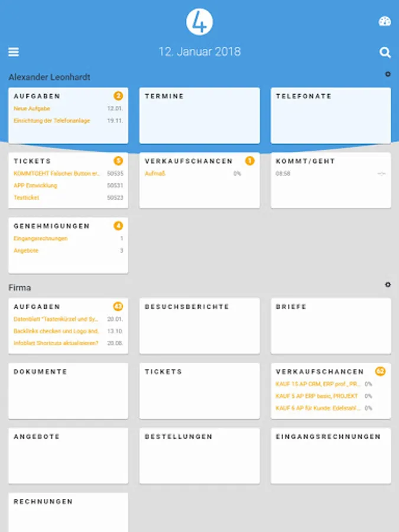This screenshot has height=532, width=399.
Task: Click the Genehmigungen card title
Action: [51, 226]
